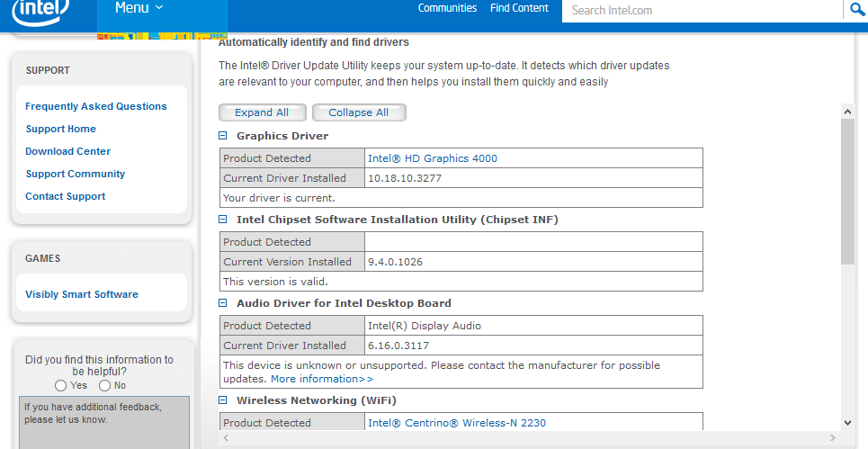Click the Expand All button
868x449 pixels.
tap(262, 112)
